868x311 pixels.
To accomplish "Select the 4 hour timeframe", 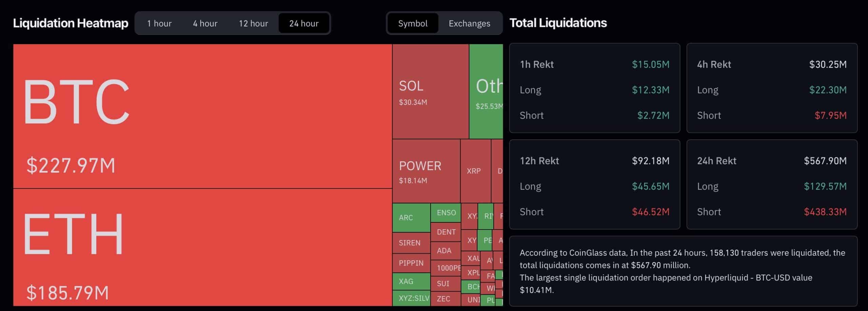I will pos(205,23).
